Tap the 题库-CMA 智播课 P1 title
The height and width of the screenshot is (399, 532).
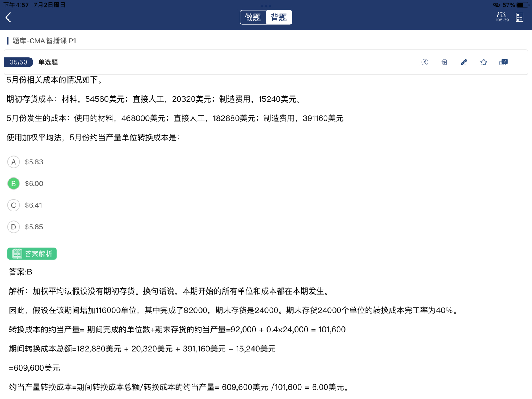point(44,41)
